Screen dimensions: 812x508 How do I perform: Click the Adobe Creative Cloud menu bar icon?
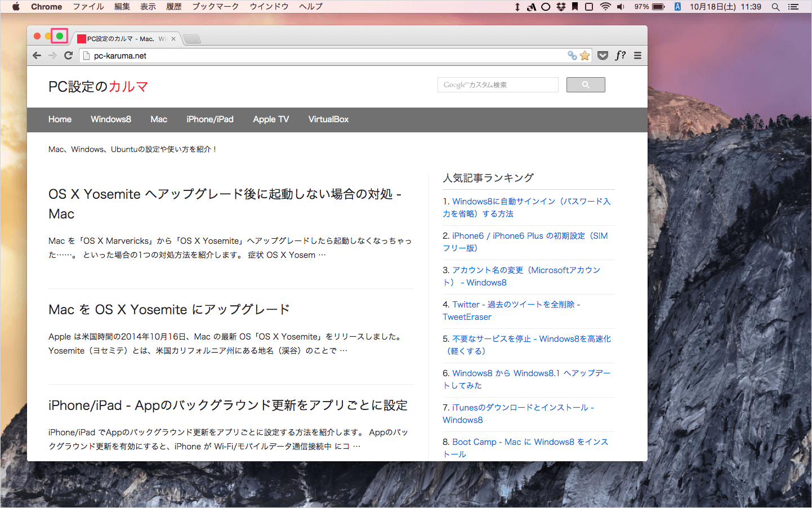(x=532, y=7)
